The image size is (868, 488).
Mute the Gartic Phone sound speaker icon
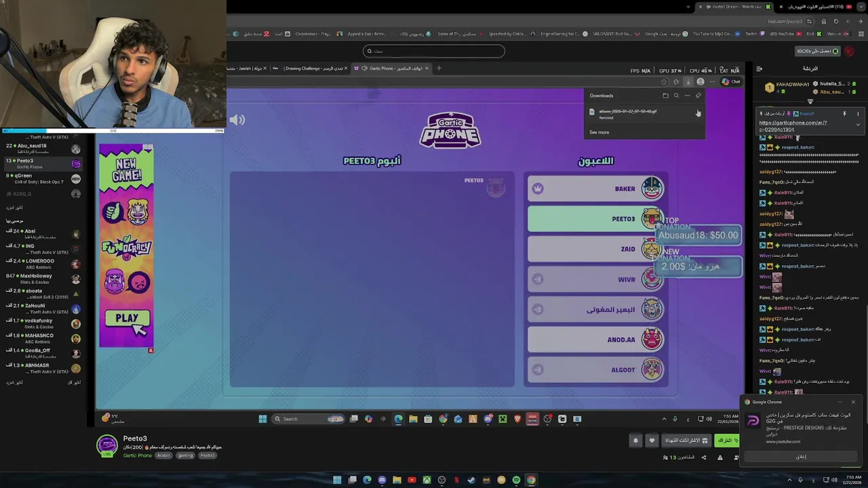pos(237,120)
